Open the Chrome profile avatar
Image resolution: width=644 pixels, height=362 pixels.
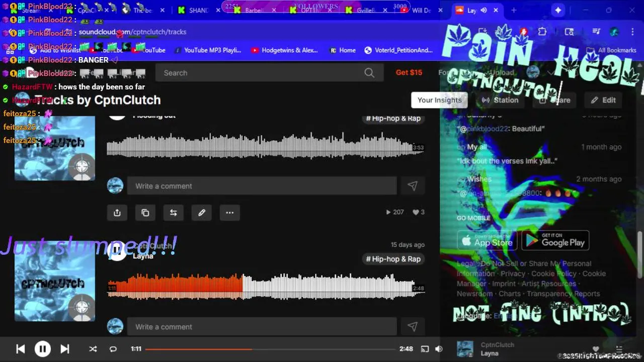pyautogui.click(x=614, y=32)
